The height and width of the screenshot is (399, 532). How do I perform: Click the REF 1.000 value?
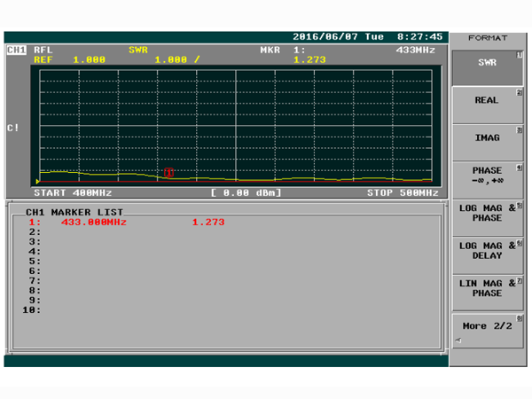pos(69,60)
